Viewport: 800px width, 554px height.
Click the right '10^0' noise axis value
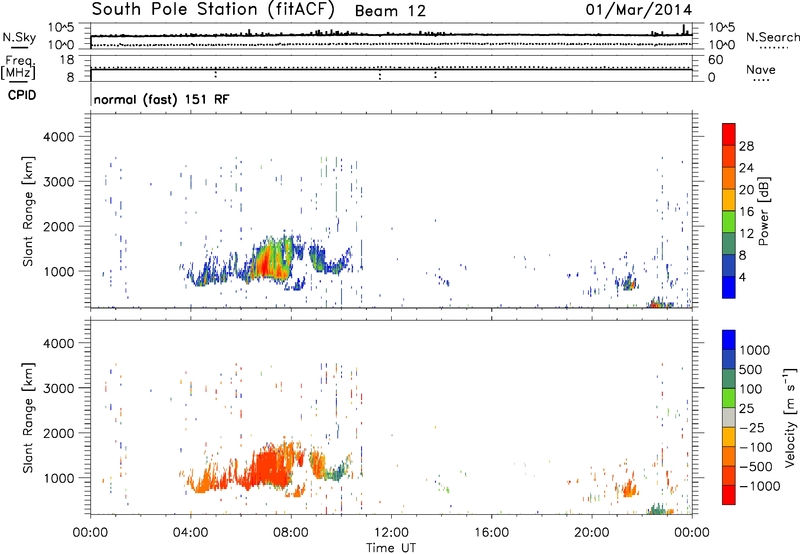coord(722,45)
